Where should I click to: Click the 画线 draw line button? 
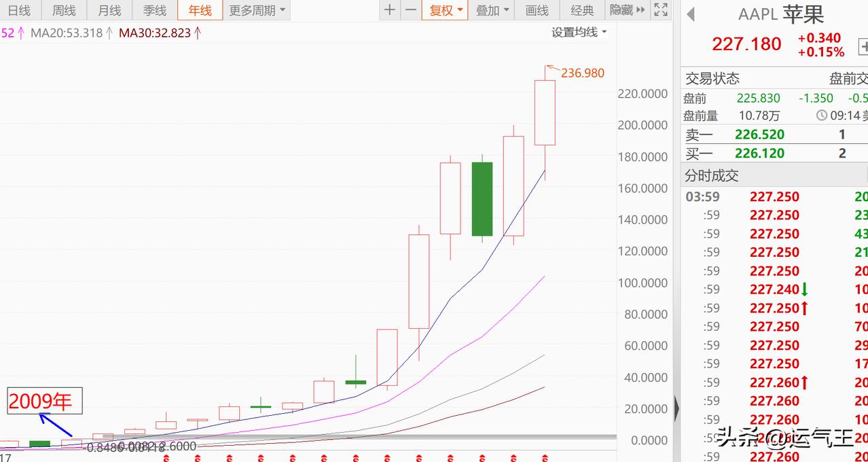(x=537, y=10)
